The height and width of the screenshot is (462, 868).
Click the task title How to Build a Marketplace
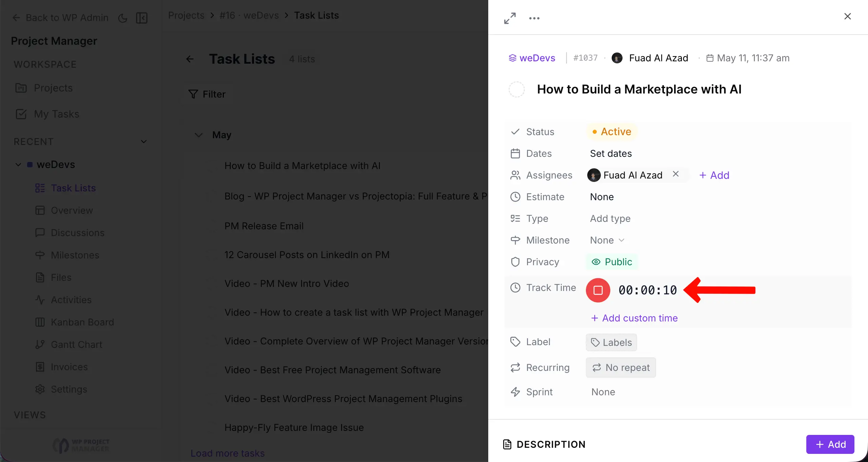(x=639, y=89)
